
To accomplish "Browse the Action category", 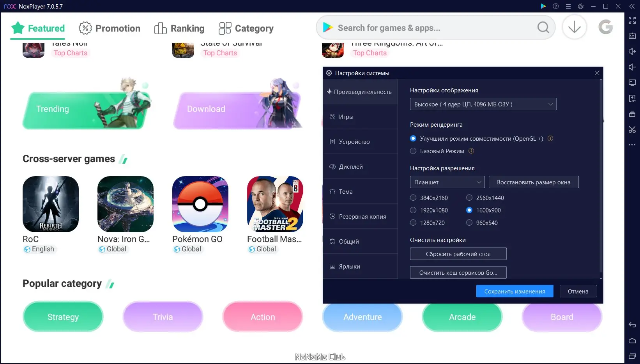I will 263,317.
